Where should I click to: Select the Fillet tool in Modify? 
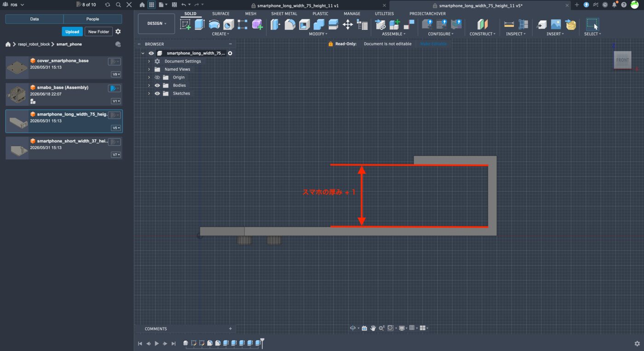(290, 24)
